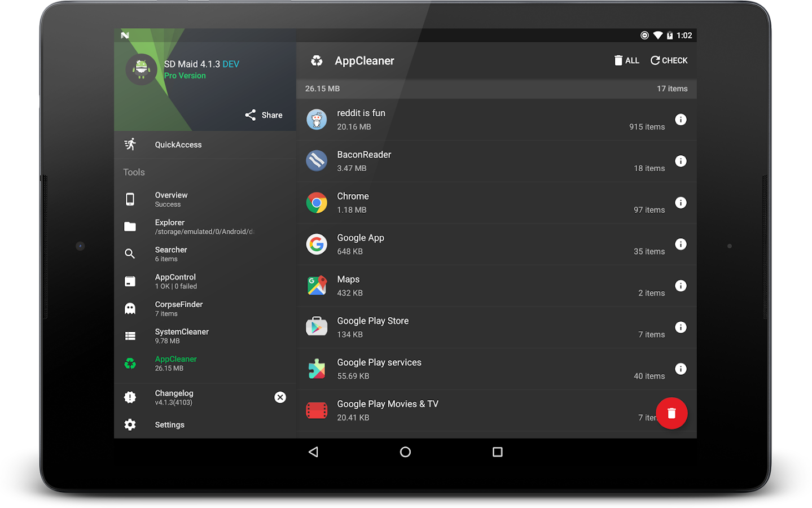Tap the Android home navigation button
This screenshot has width=812, height=508.
point(405,452)
